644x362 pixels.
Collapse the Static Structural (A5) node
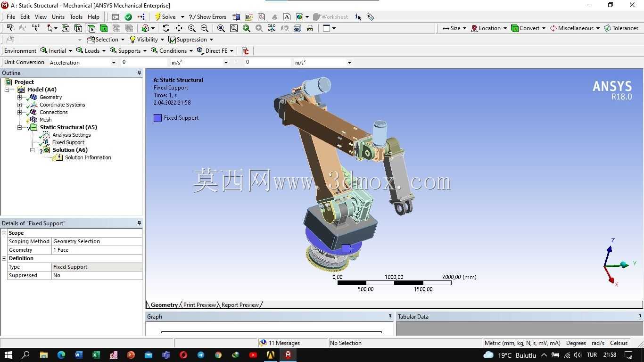(19, 127)
